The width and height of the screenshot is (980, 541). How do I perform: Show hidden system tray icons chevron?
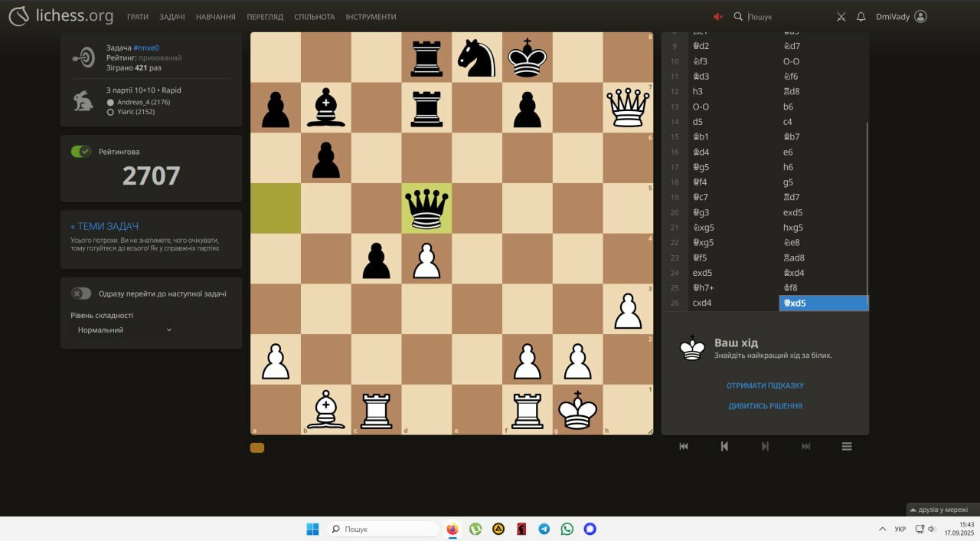[x=882, y=529]
